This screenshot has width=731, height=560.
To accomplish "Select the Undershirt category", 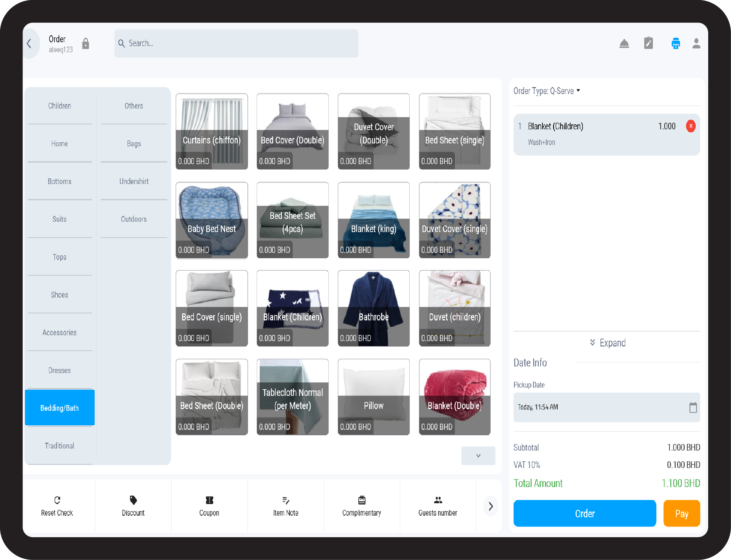I will 134,181.
